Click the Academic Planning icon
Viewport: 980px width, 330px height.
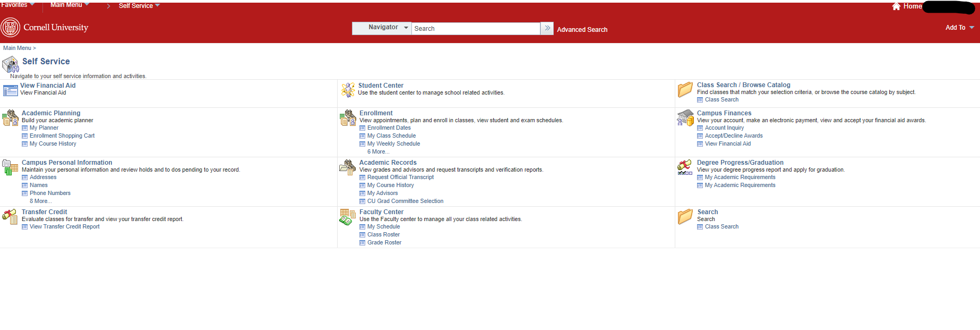[10, 117]
